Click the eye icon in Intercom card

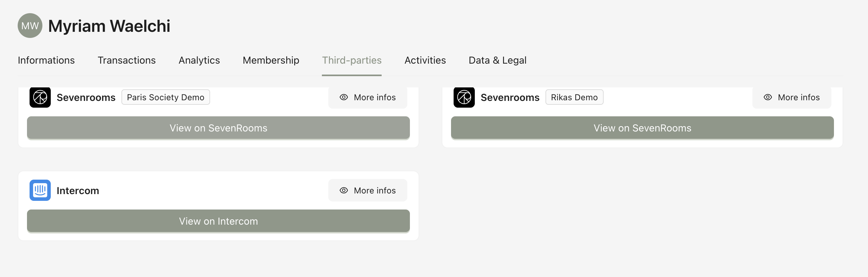click(344, 190)
